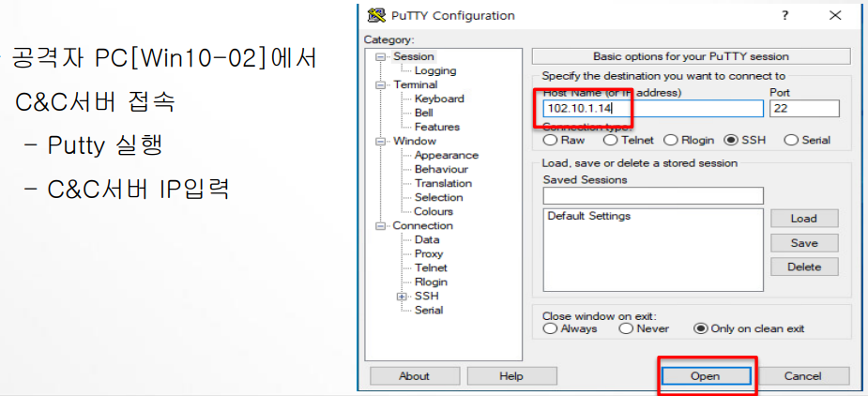Open the Keyboard category
Viewport: 868px width, 396px height.
(439, 99)
